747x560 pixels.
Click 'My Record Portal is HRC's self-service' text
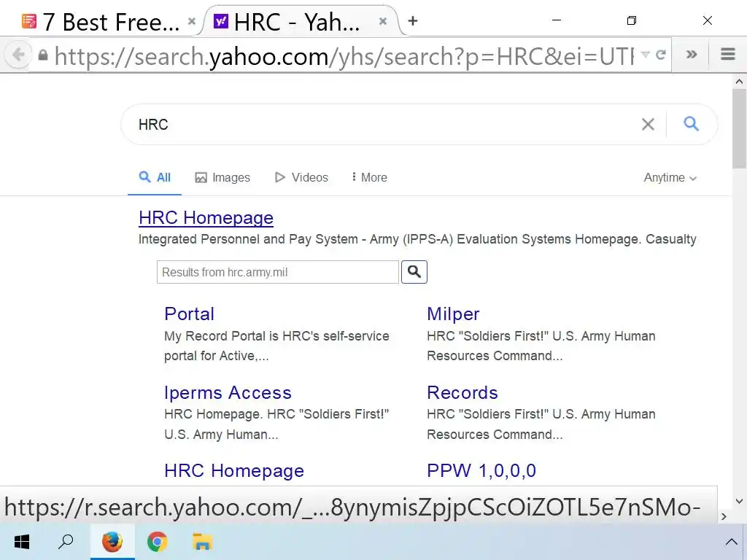point(276,336)
